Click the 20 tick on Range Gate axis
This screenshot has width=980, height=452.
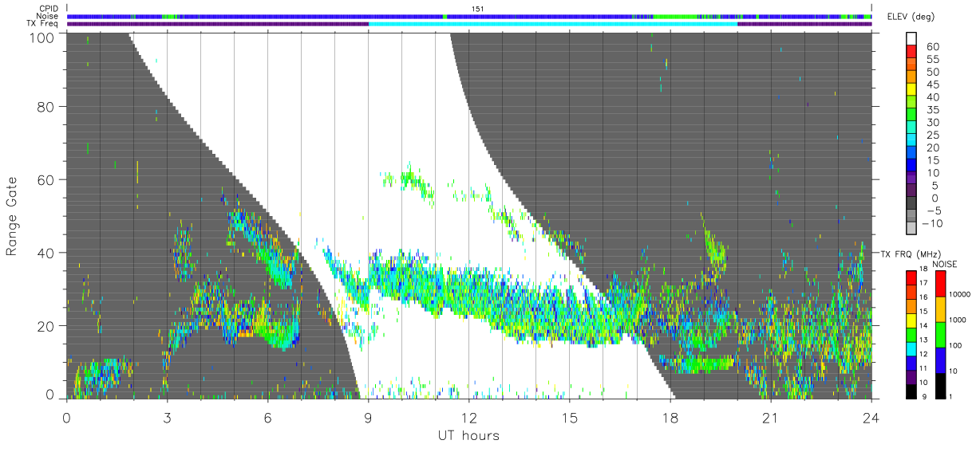(47, 326)
